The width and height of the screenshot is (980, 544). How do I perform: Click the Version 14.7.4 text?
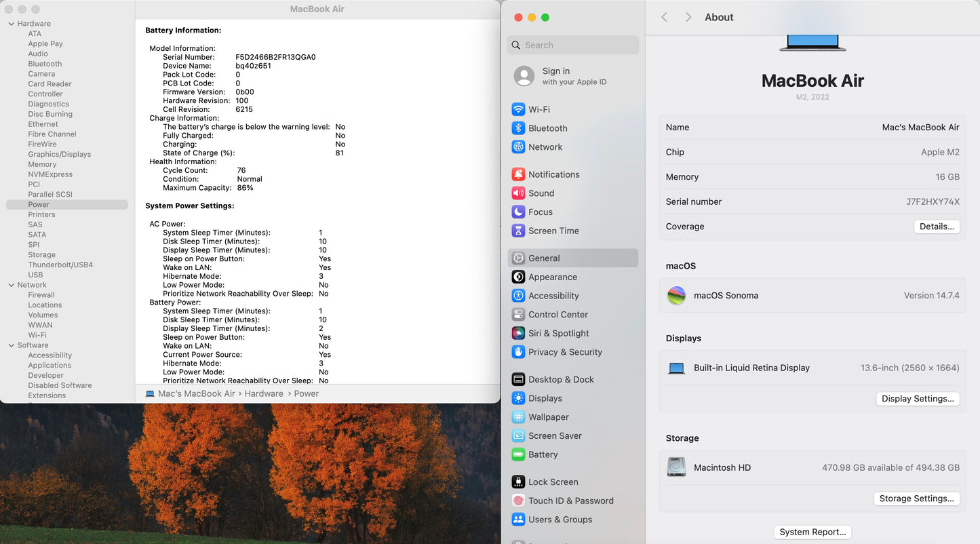click(931, 296)
